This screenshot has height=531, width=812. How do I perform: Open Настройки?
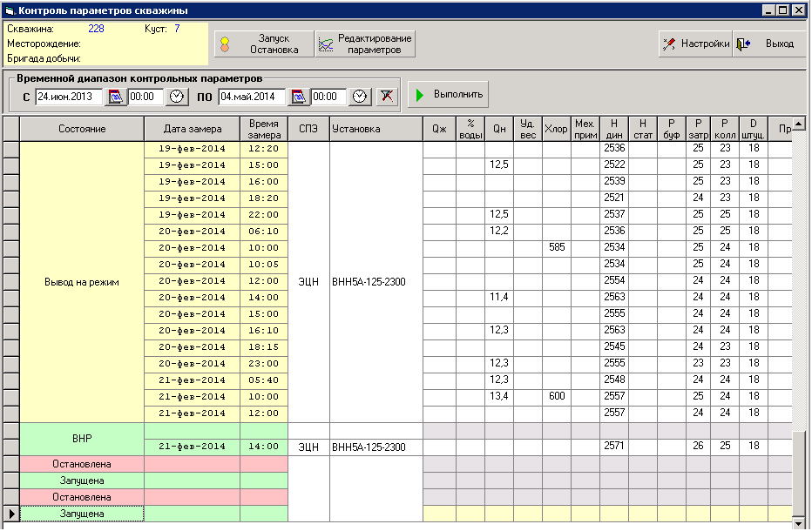point(695,44)
